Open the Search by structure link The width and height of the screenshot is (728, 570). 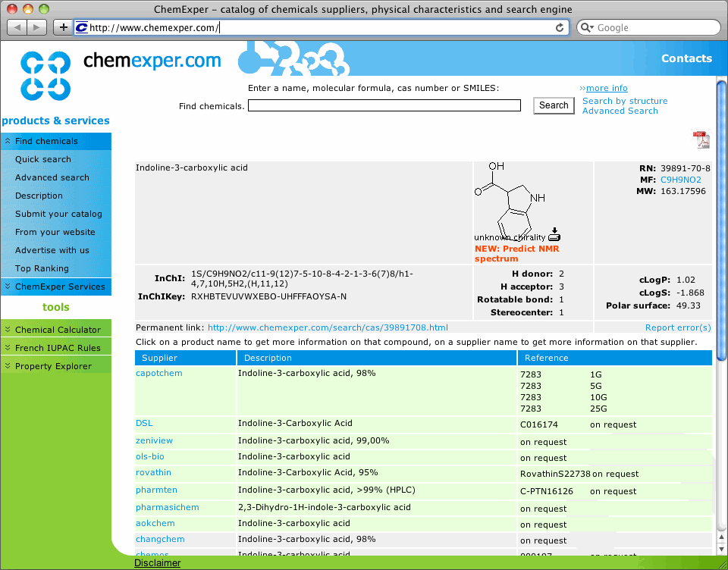(x=625, y=101)
